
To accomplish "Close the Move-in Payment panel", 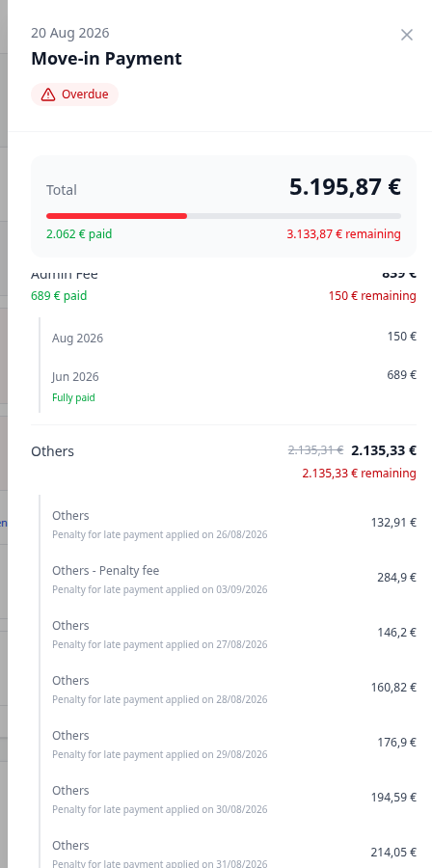I will tap(407, 35).
